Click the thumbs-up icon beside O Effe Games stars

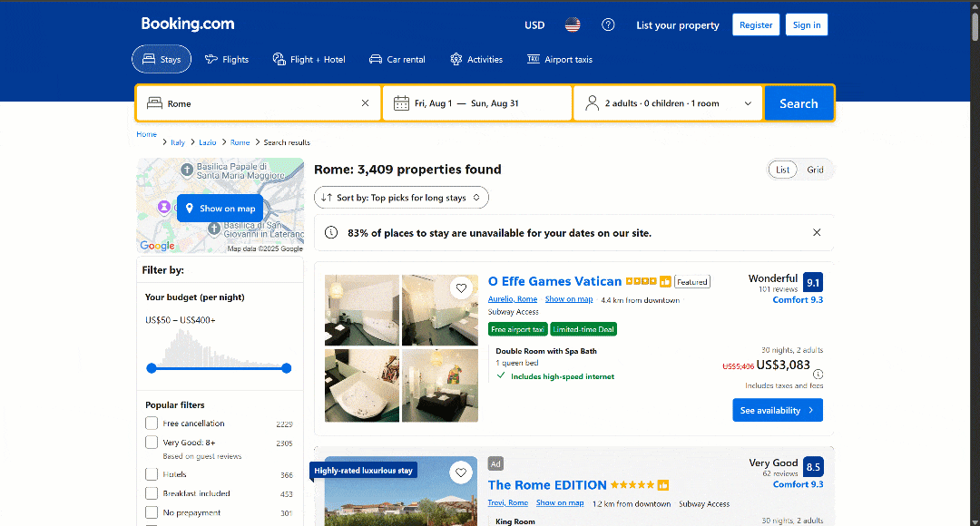(666, 282)
